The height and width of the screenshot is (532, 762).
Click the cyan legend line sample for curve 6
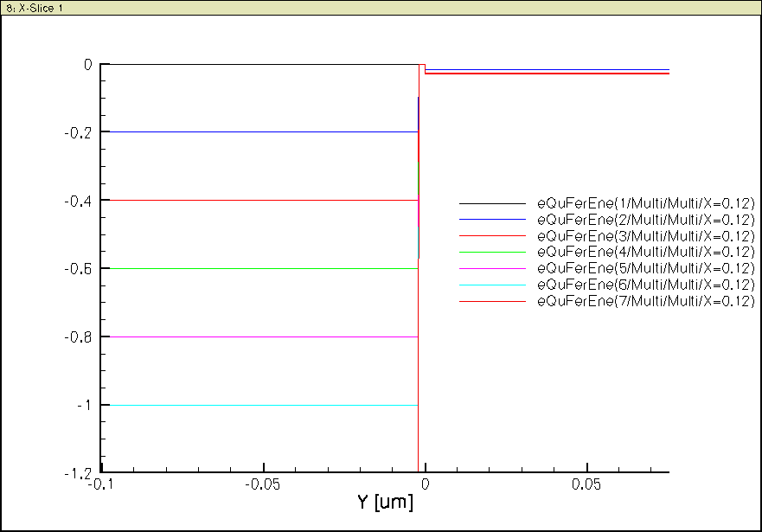pos(492,285)
